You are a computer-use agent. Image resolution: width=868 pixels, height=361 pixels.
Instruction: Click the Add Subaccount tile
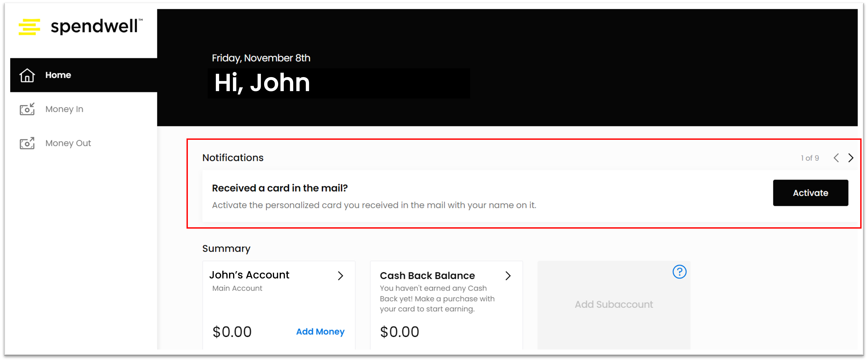(614, 304)
